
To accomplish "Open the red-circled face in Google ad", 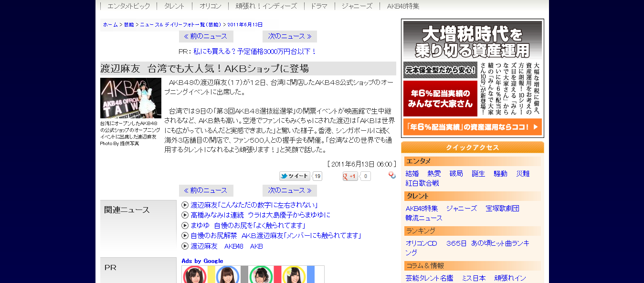I will coord(194,275).
